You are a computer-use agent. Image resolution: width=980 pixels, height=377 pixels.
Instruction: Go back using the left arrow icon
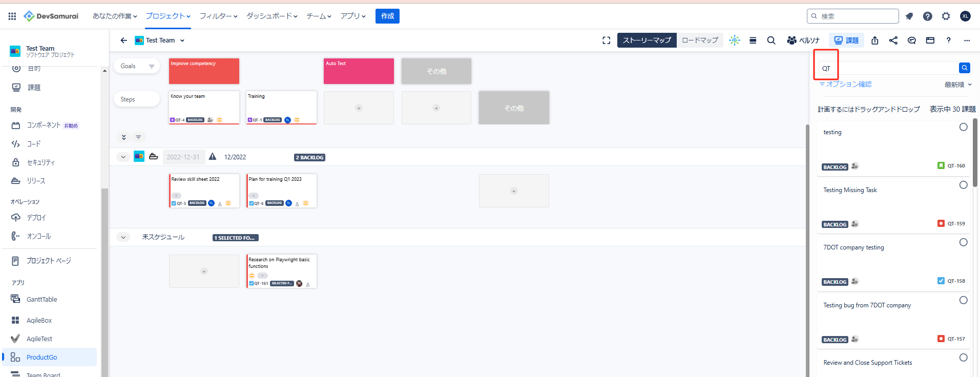(123, 40)
